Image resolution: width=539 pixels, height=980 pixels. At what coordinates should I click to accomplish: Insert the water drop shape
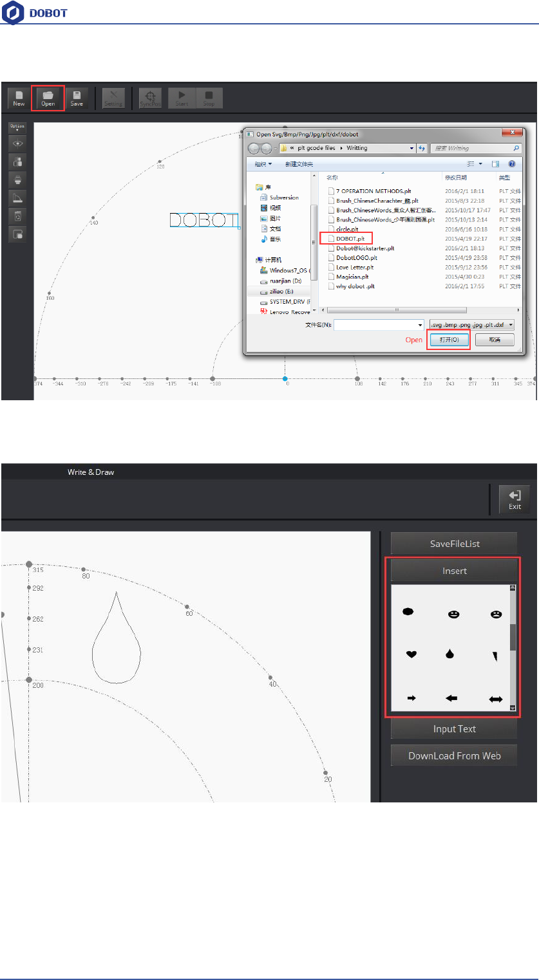(450, 654)
